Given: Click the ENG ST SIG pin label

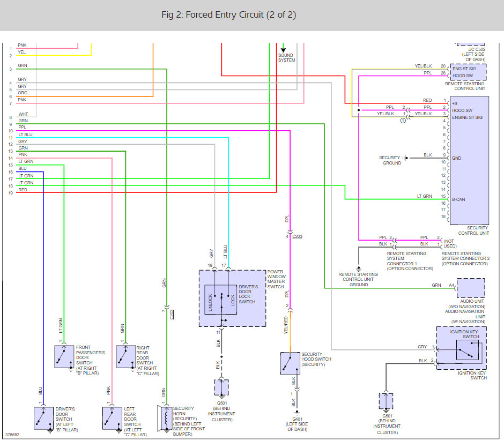Looking at the screenshot, I should point(464,69).
